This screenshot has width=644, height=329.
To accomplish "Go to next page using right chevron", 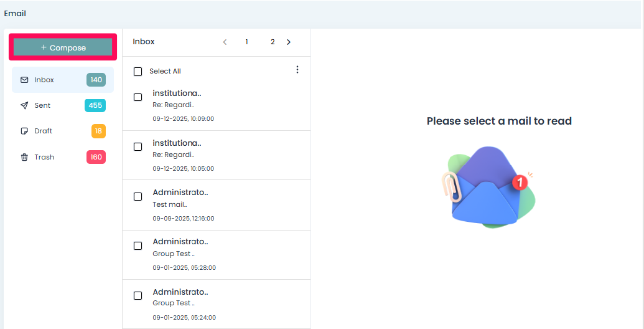I will (x=289, y=42).
